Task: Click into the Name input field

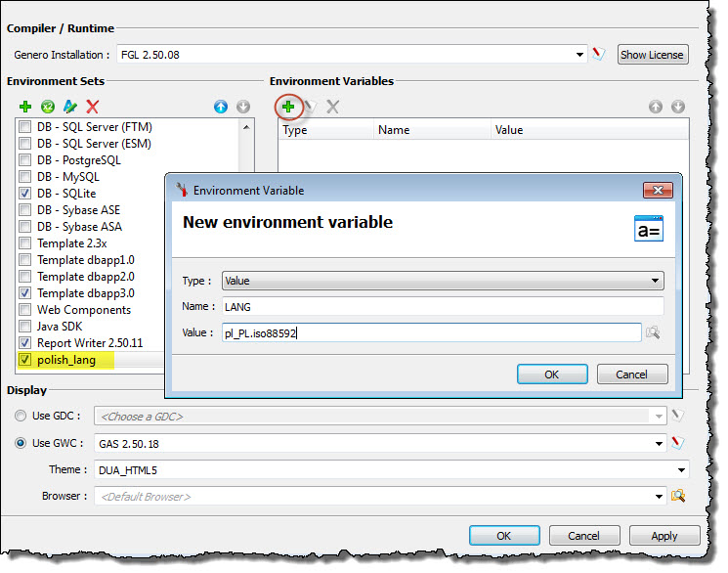Action: (x=443, y=307)
